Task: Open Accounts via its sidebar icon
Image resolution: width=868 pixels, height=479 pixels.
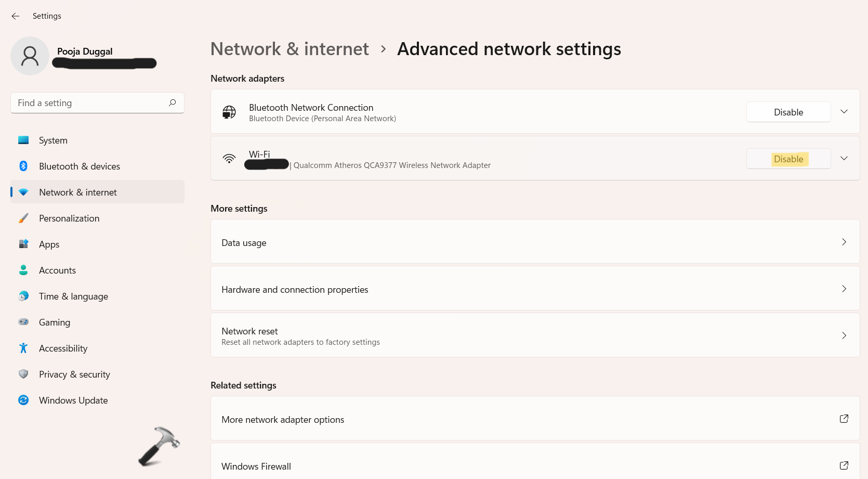Action: (23, 270)
